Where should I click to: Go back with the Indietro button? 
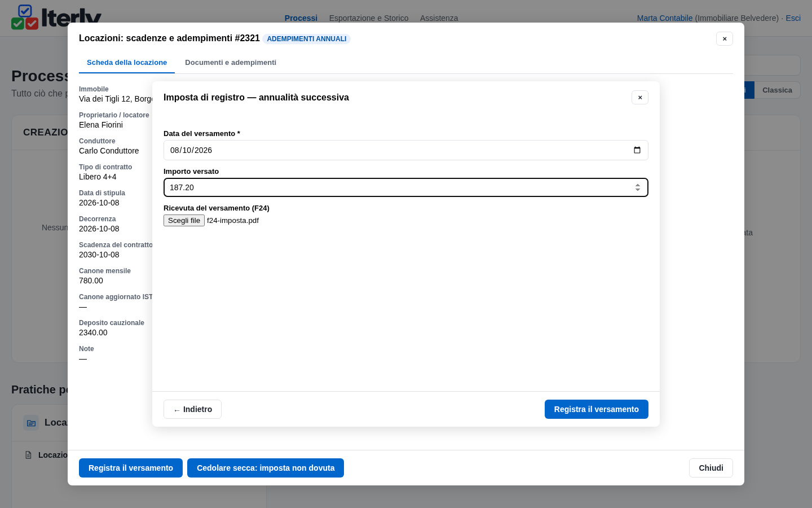(x=192, y=409)
